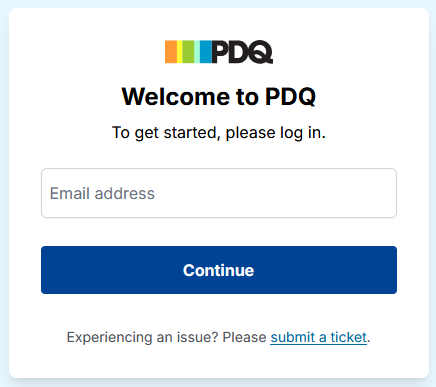Viewport: 436px width, 387px height.
Task: Click the yellow stripe in PDQ logo
Action: click(180, 52)
